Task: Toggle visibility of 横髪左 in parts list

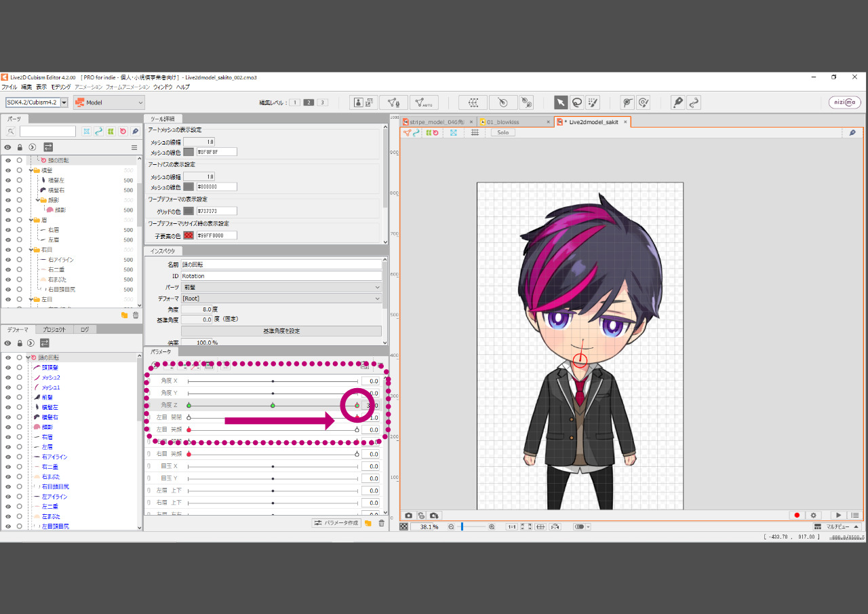Action: click(8, 180)
